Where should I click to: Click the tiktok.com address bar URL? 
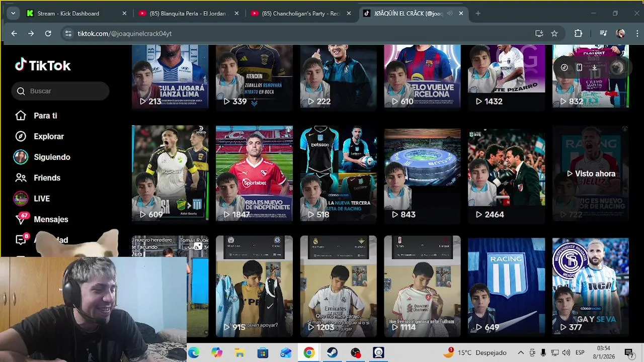(125, 34)
